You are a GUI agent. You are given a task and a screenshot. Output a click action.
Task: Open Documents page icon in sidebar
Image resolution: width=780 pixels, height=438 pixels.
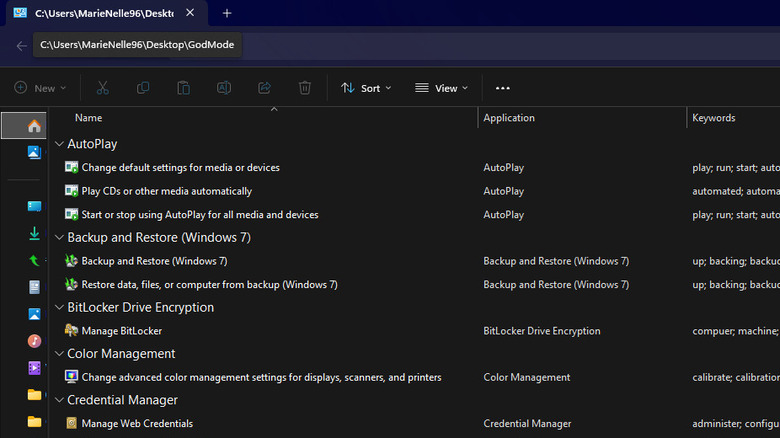click(34, 287)
